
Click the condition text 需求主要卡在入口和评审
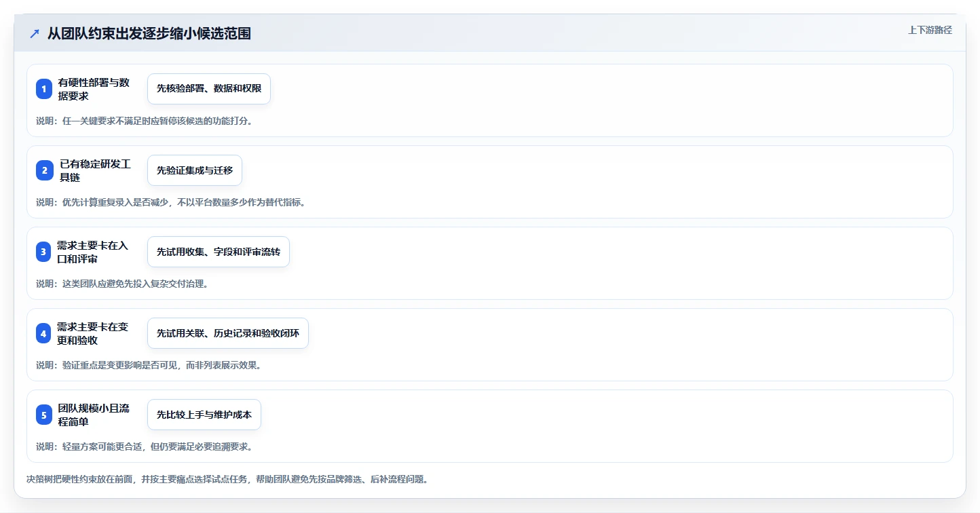coord(92,252)
